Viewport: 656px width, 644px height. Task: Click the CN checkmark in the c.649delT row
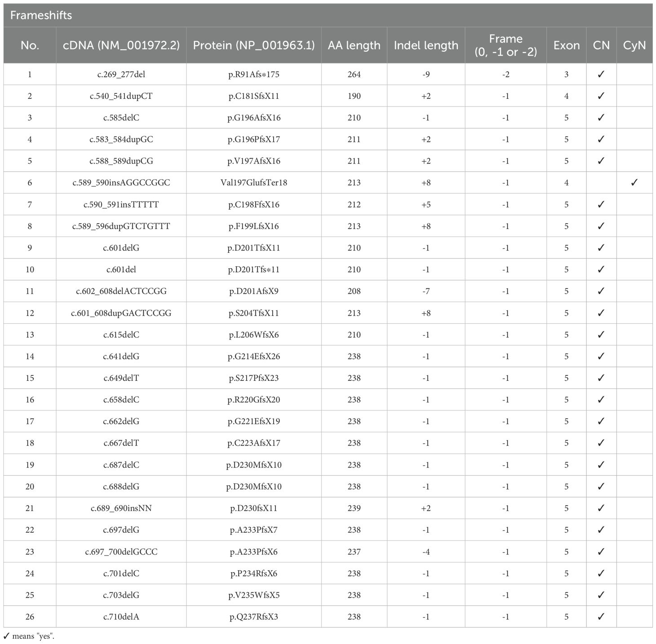pos(601,378)
